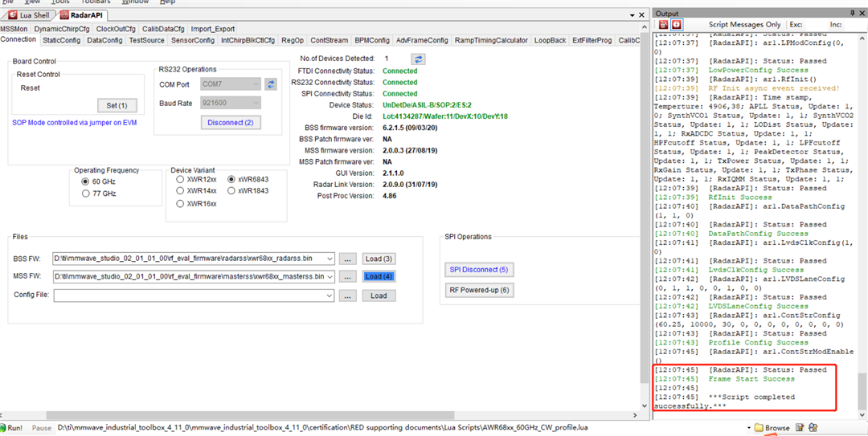Click the green Run! icon
This screenshot has width=868, height=436.
pyautogui.click(x=3, y=428)
